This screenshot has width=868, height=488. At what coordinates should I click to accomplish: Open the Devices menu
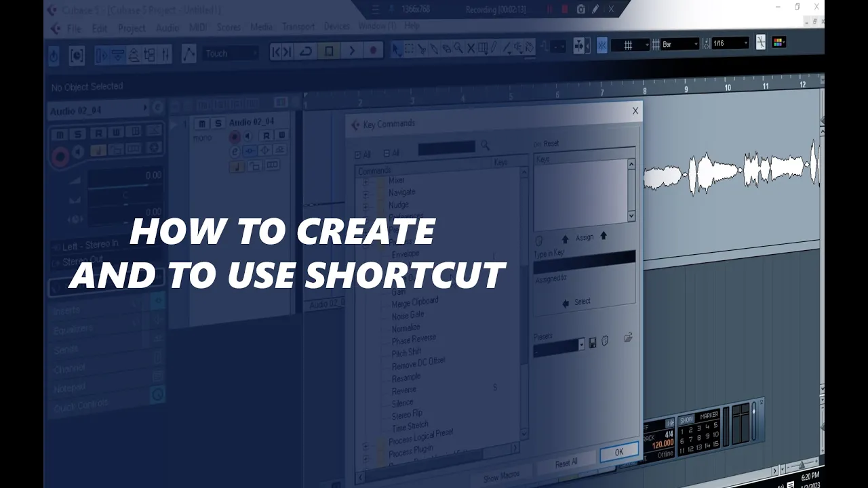(x=337, y=26)
